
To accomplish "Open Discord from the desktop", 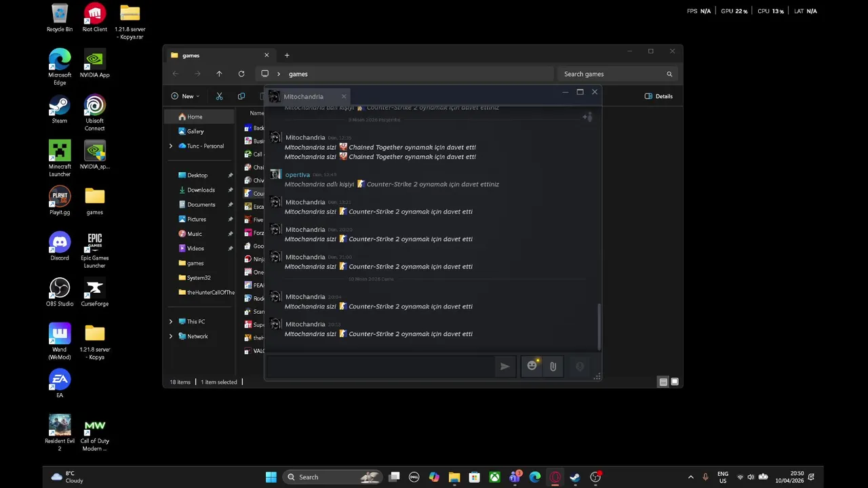I will tap(60, 247).
